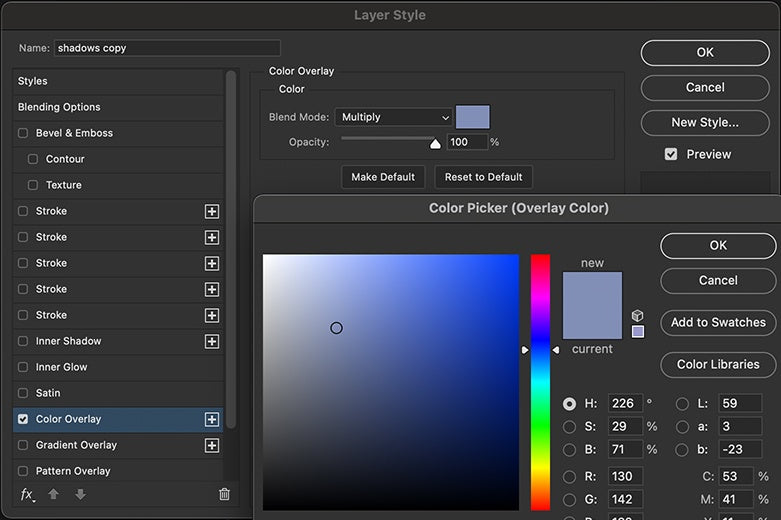Click the H field showing 226

625,403
